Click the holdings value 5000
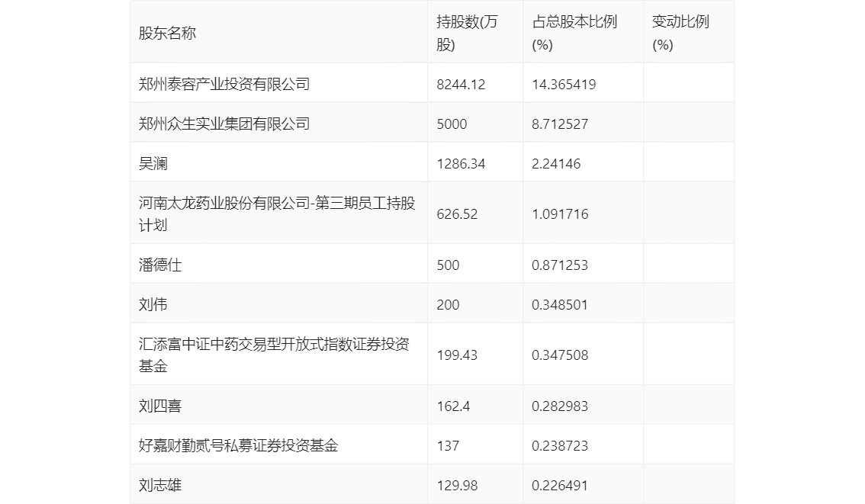This screenshot has width=865, height=504. point(452,124)
